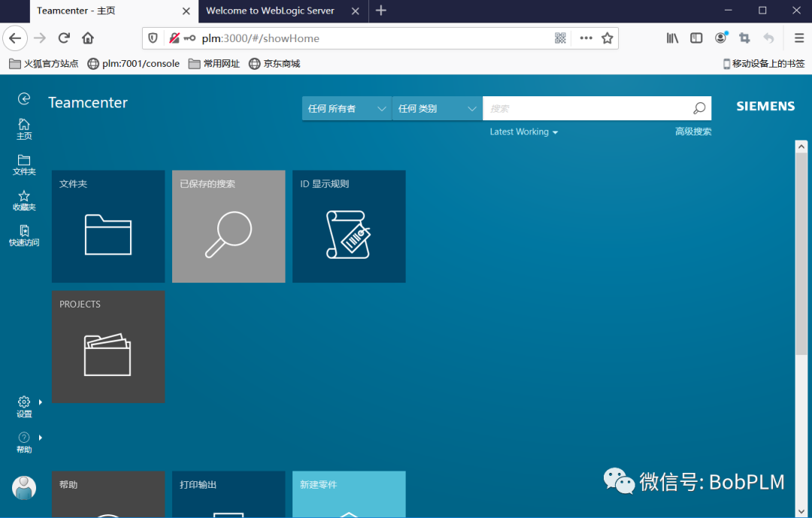Open the Firefox hamburger menu
Screen dimensions: 812x518
(x=799, y=38)
